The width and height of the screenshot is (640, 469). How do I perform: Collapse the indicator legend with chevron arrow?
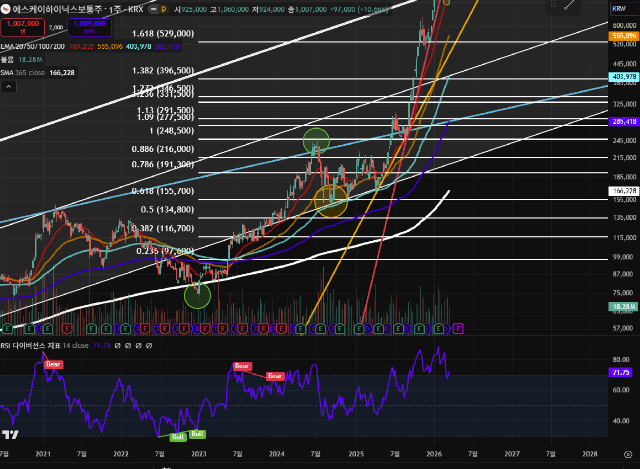pos(8,86)
